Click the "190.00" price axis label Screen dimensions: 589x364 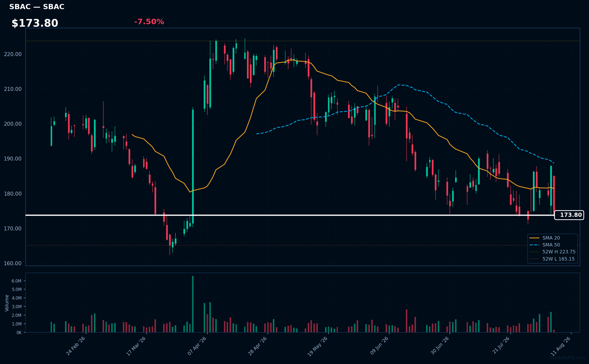coord(13,159)
